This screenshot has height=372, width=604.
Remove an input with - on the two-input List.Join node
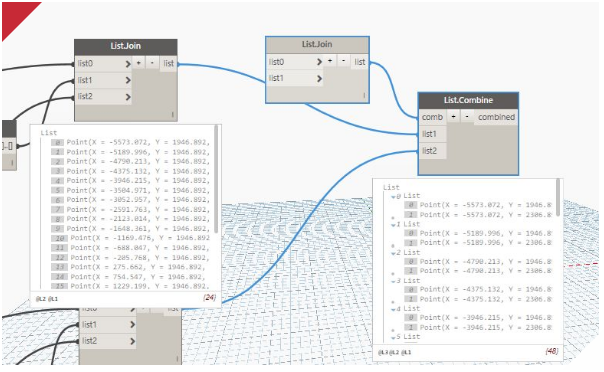click(x=343, y=61)
